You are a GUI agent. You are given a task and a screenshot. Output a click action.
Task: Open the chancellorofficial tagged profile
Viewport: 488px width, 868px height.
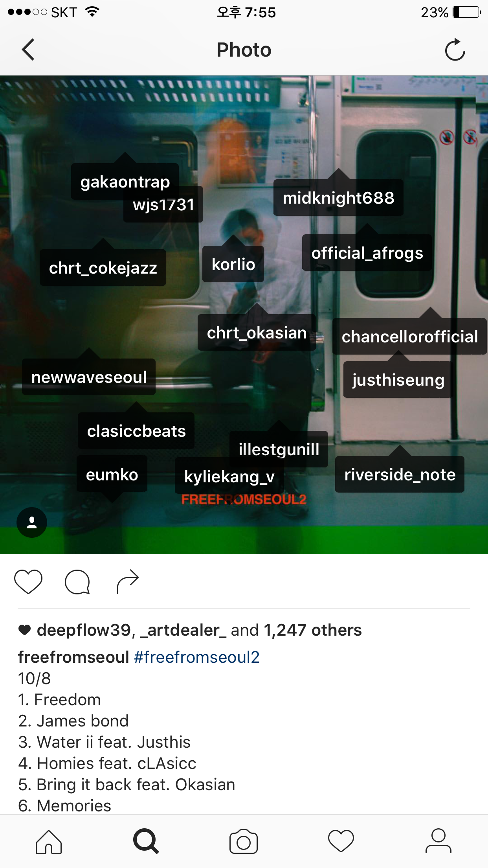click(x=409, y=337)
